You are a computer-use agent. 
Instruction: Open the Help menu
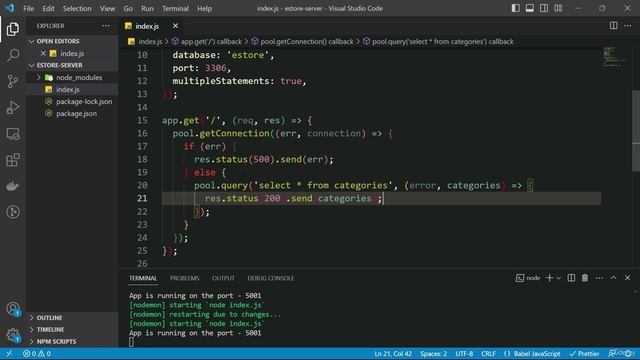(204, 8)
